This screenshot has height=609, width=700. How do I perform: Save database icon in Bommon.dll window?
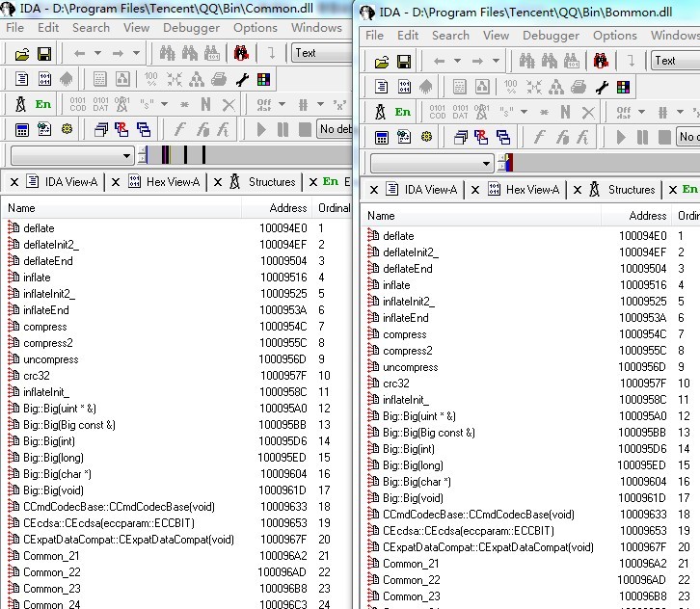[404, 62]
